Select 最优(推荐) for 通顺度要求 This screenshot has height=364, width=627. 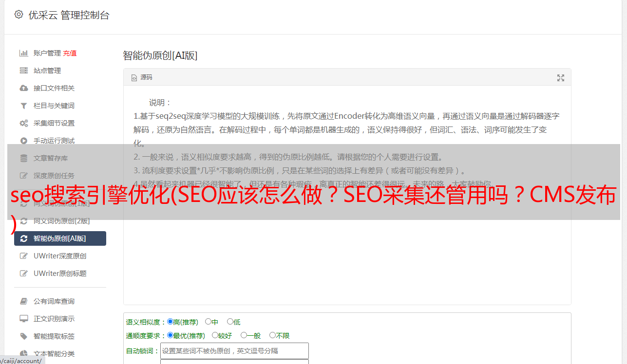(170, 335)
